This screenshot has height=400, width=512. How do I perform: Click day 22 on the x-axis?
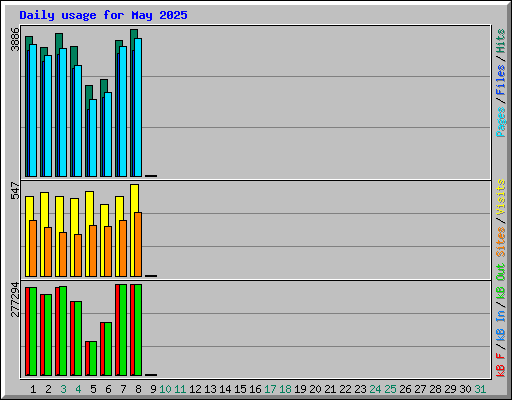point(345,389)
